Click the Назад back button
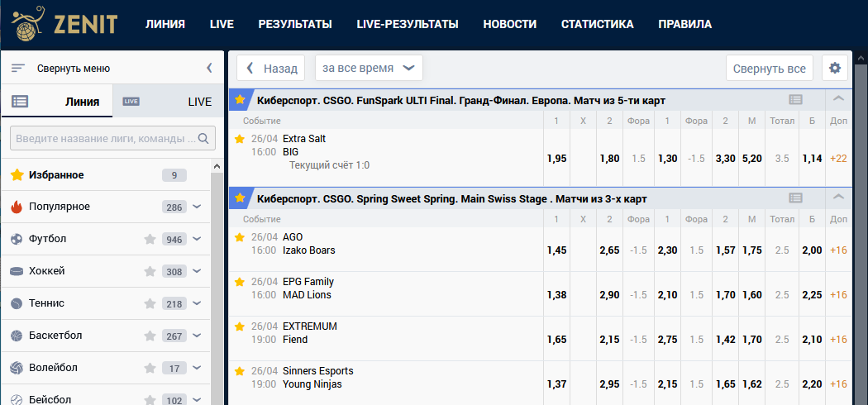 (270, 68)
